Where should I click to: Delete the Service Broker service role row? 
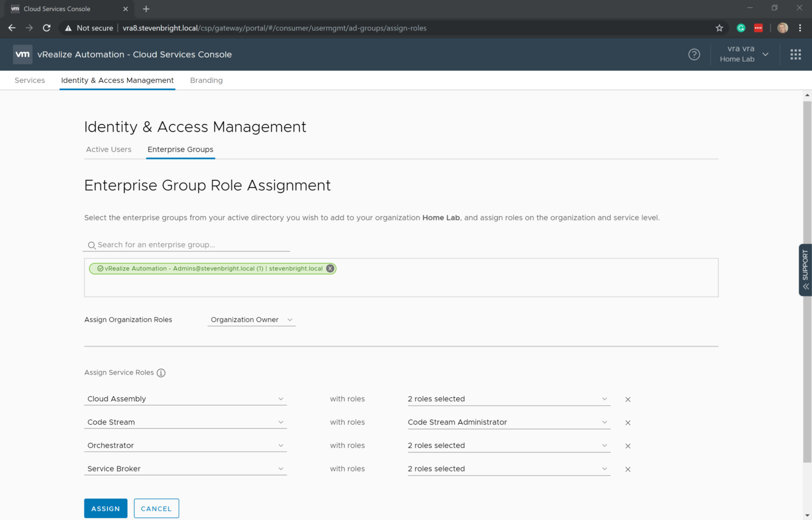click(627, 469)
